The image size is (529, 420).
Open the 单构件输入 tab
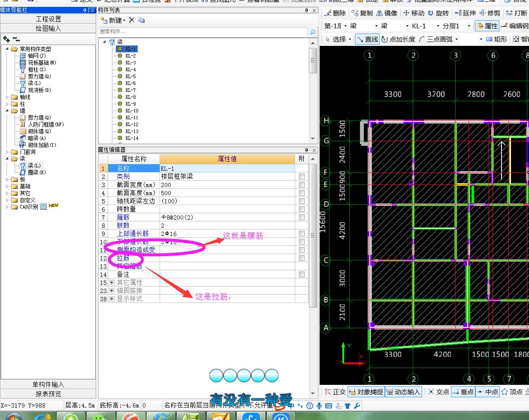tap(48, 384)
